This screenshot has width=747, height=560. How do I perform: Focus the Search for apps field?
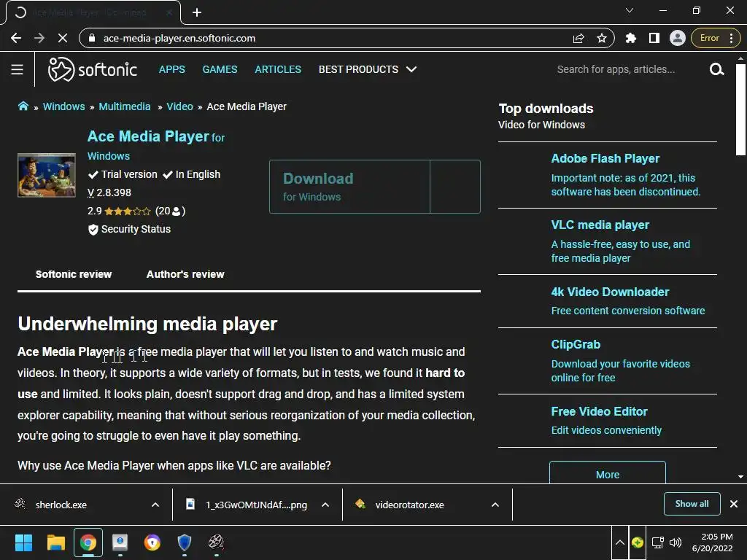616,69
